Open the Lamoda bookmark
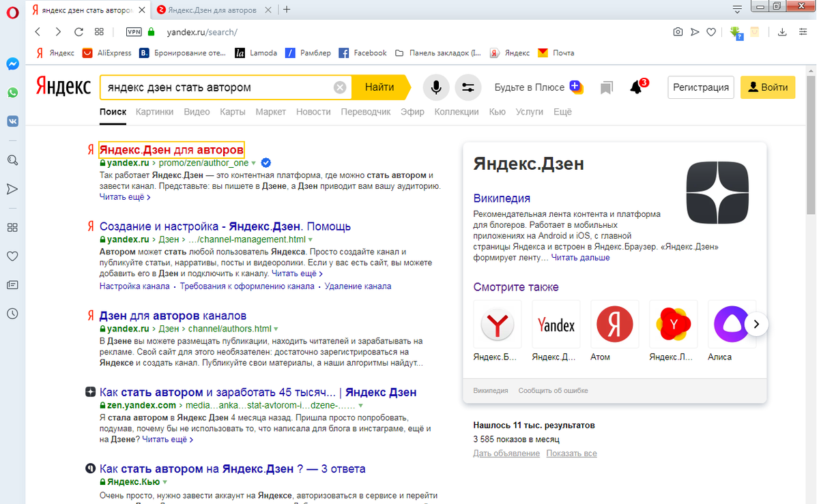Screen dimensions: 819x504 coord(256,53)
